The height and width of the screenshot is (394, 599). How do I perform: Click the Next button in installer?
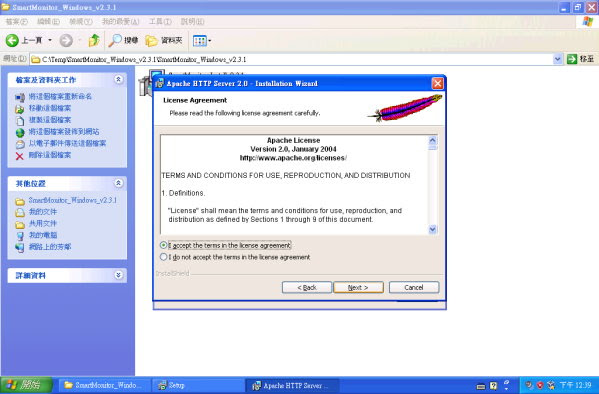[x=358, y=287]
